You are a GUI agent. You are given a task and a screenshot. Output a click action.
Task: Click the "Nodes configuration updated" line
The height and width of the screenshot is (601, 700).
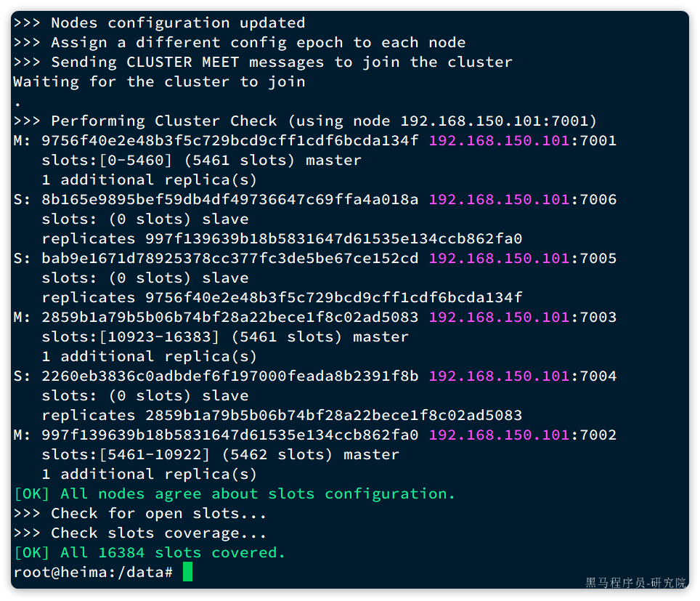point(159,23)
